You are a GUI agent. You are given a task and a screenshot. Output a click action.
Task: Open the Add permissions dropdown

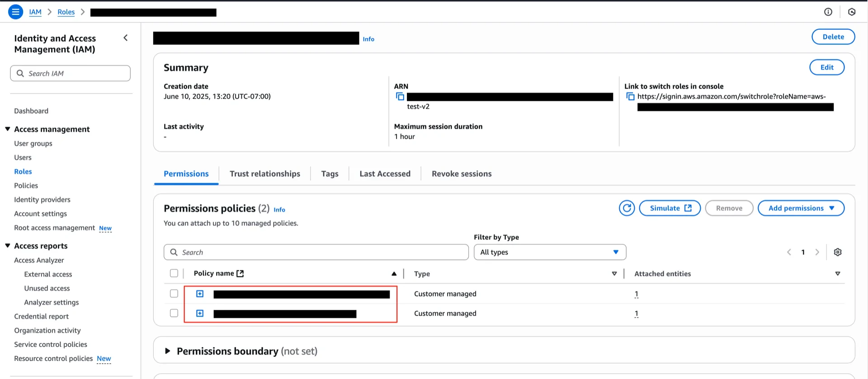pos(801,208)
